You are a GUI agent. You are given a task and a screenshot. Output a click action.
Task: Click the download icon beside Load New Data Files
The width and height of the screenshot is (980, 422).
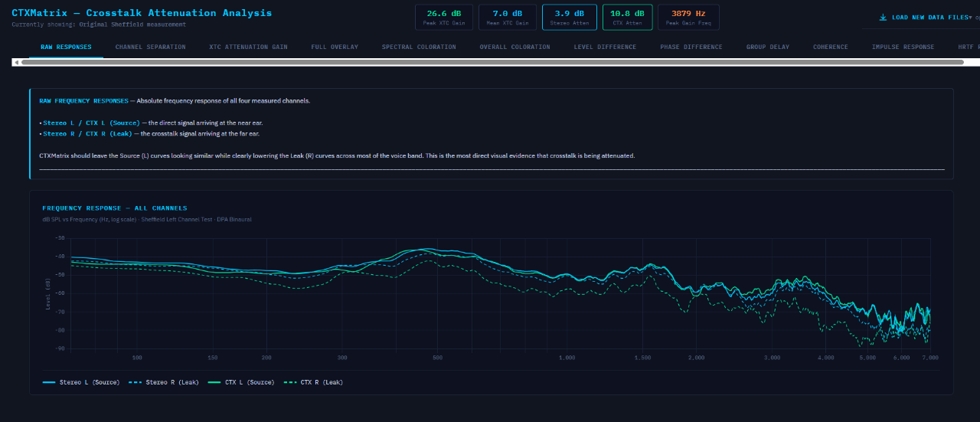pyautogui.click(x=883, y=17)
